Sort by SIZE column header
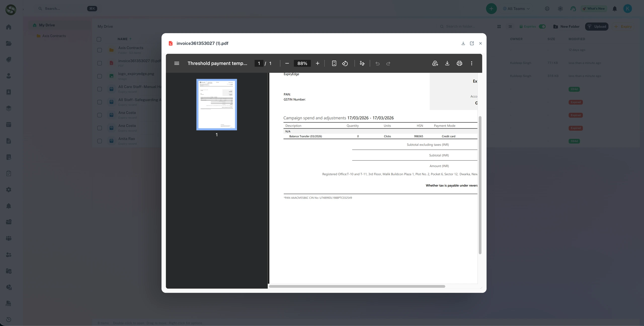This screenshot has width=644, height=326. 551,39
